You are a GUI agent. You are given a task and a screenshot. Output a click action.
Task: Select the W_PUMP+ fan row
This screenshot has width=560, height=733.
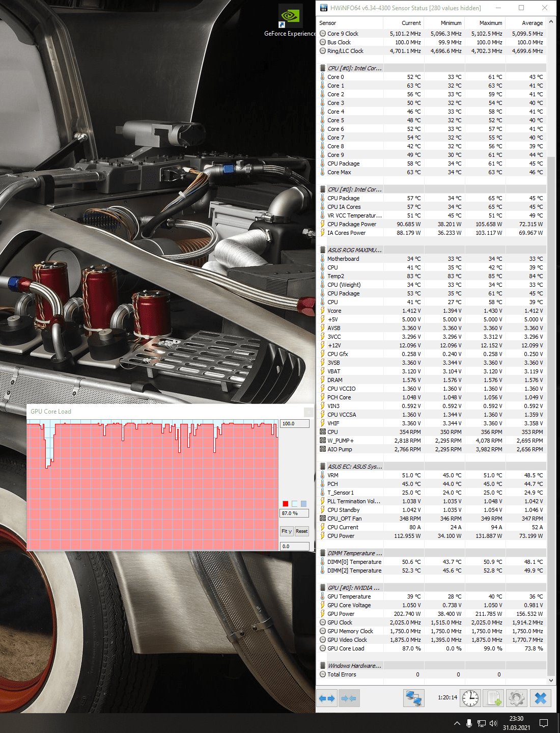[431, 441]
